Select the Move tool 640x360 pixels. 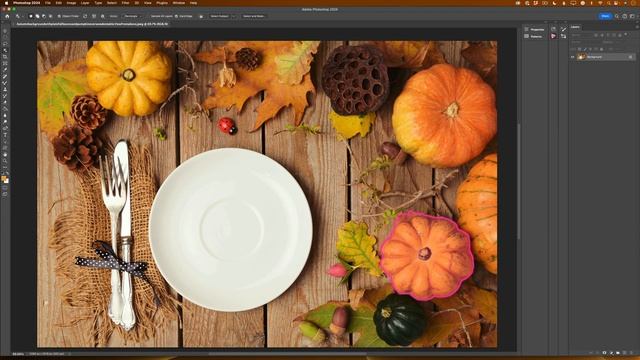[5, 31]
